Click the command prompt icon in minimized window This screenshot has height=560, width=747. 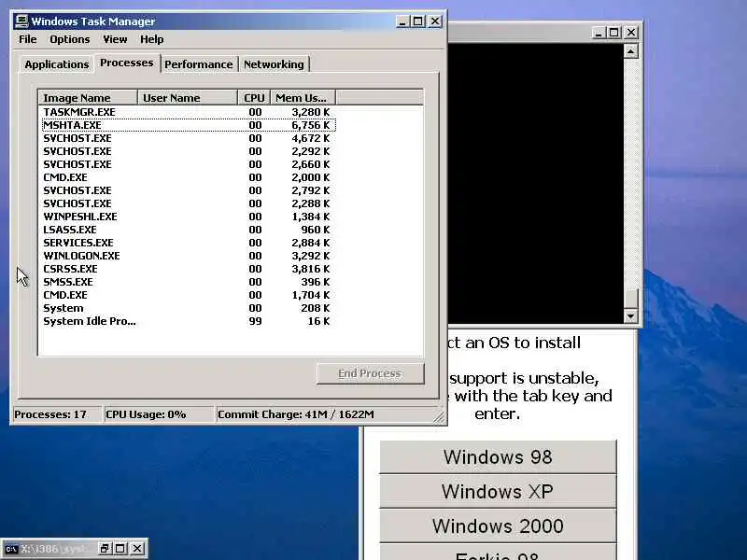point(11,549)
